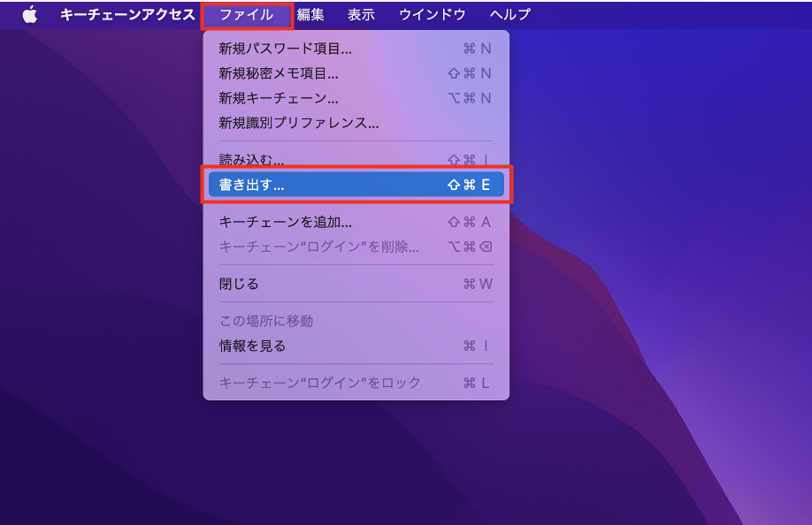Screen dimensions: 812x525
Task: Choose 情報を見る menu entry
Action: (356, 346)
